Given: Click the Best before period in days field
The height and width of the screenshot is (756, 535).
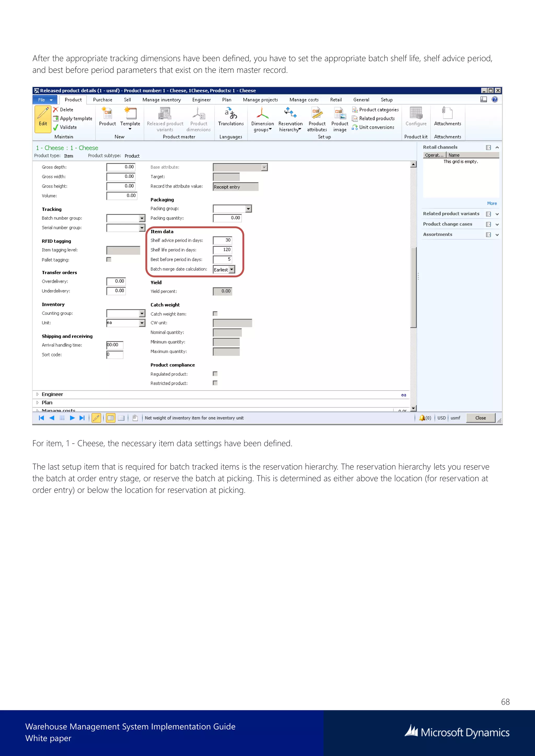Looking at the screenshot, I should [x=222, y=259].
